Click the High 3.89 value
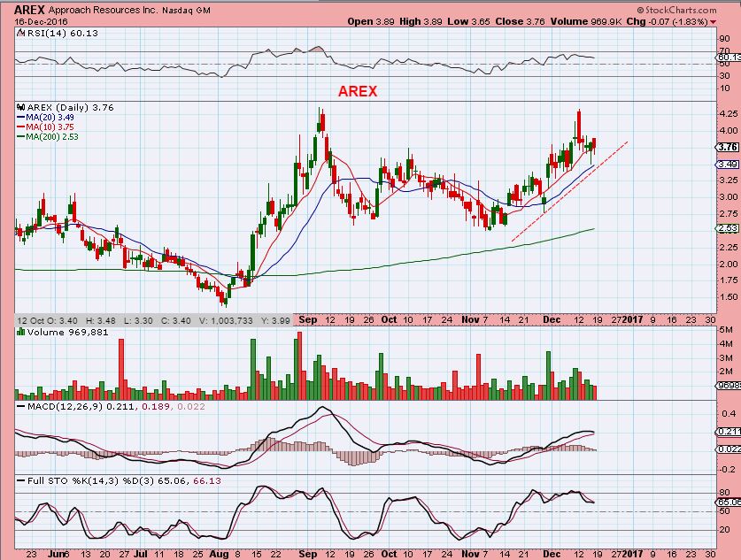Image resolution: width=741 pixels, height=560 pixels. (421, 22)
